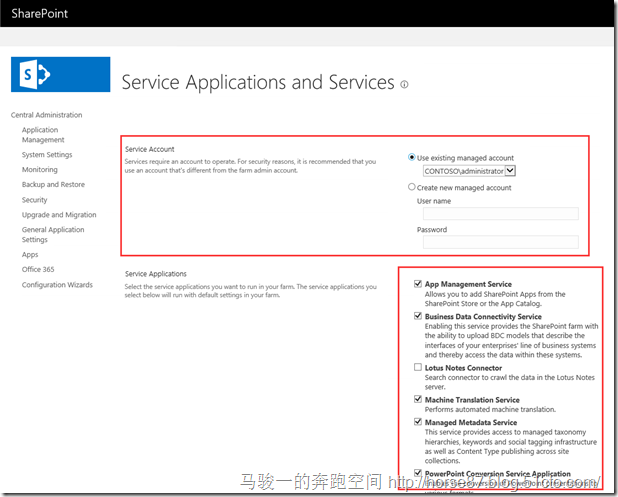Open Monitoring section

click(39, 169)
